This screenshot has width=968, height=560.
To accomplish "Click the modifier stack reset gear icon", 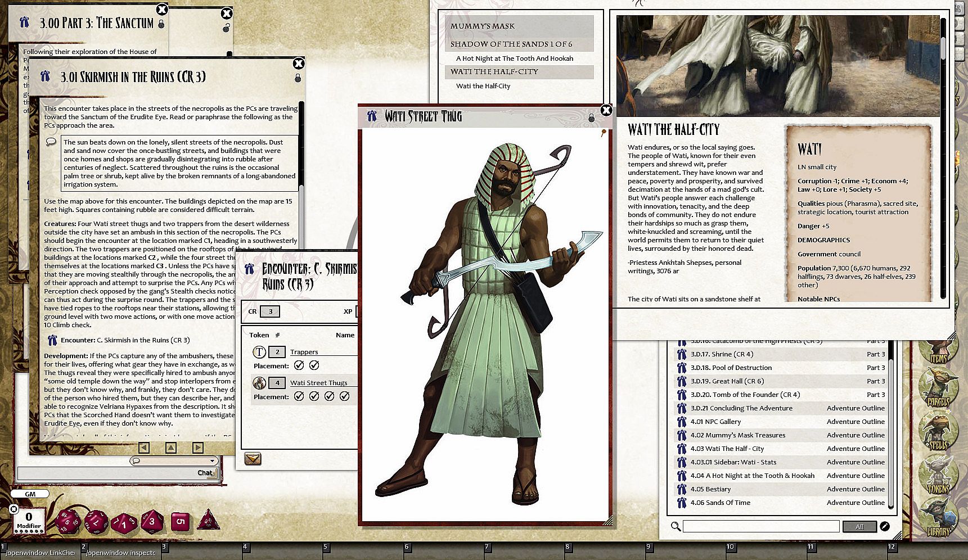I will tap(14, 509).
